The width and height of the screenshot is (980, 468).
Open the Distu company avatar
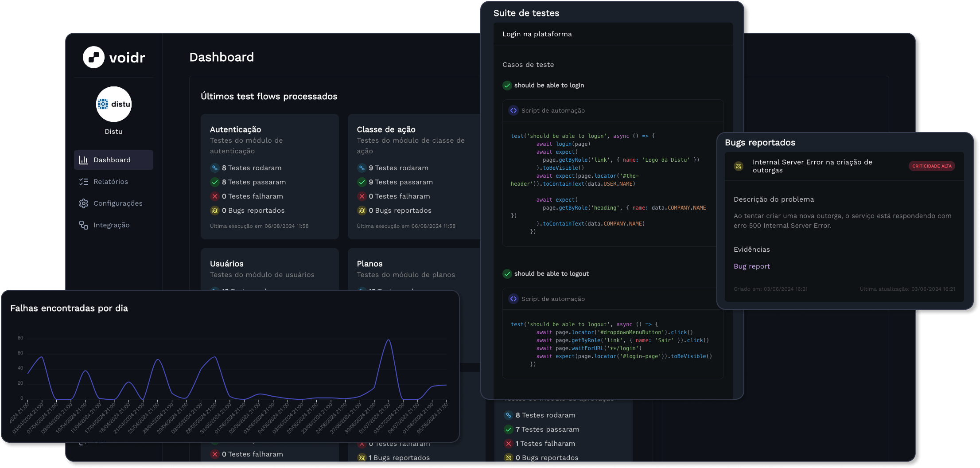click(x=114, y=104)
